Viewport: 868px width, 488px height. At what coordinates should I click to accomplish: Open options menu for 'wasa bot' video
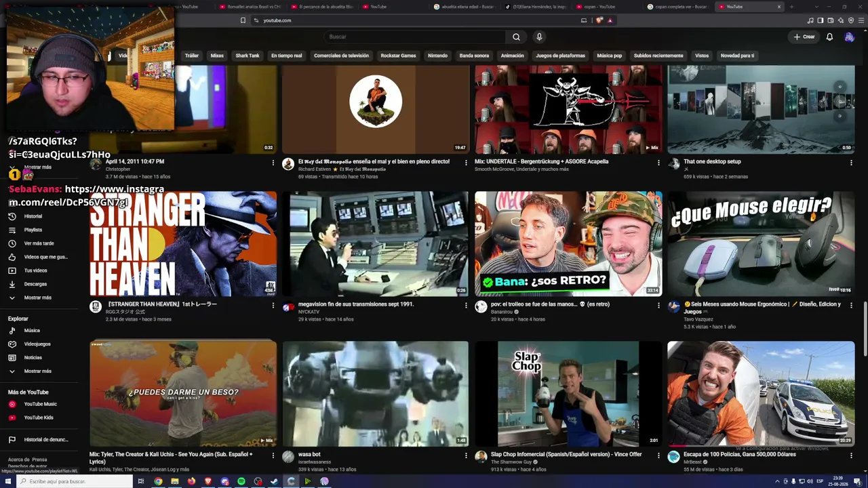466,455
